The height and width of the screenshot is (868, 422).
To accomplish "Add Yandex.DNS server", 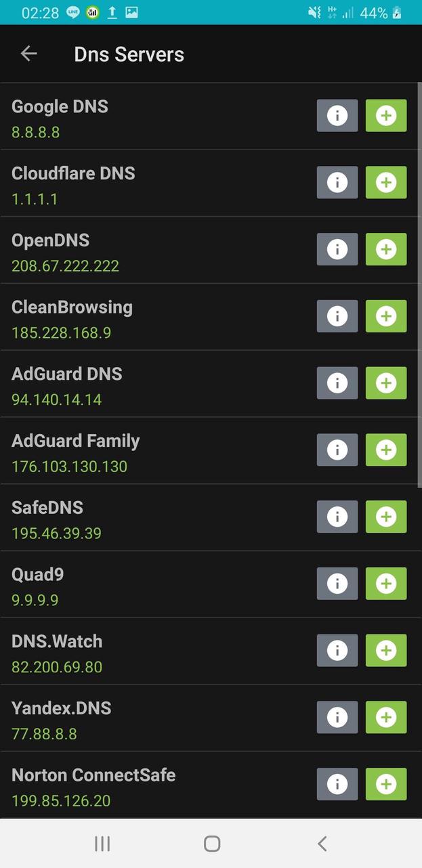I will (x=386, y=717).
